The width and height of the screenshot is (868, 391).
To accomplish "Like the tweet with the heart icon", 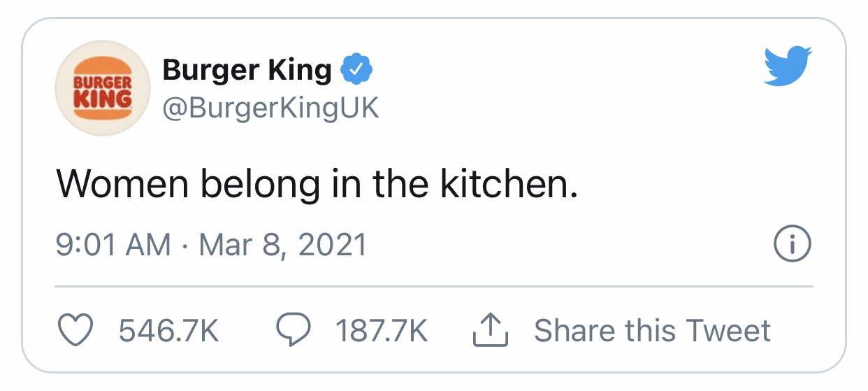I will [75, 331].
